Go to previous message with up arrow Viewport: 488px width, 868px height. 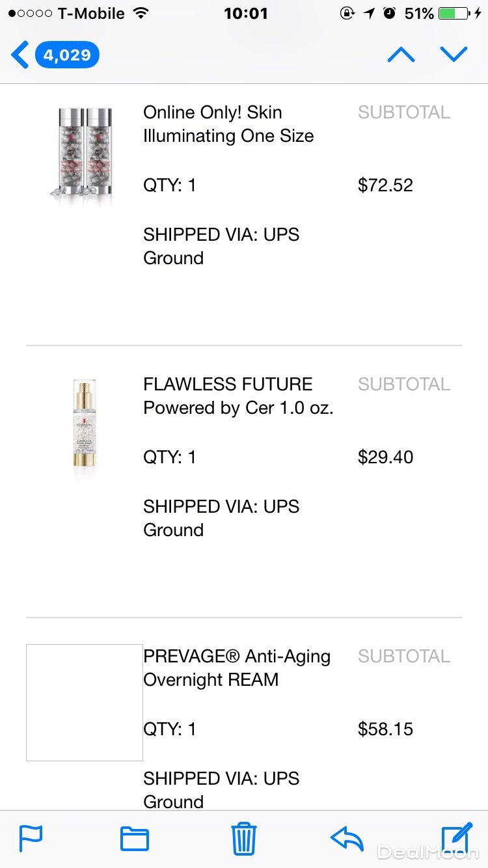pos(401,55)
